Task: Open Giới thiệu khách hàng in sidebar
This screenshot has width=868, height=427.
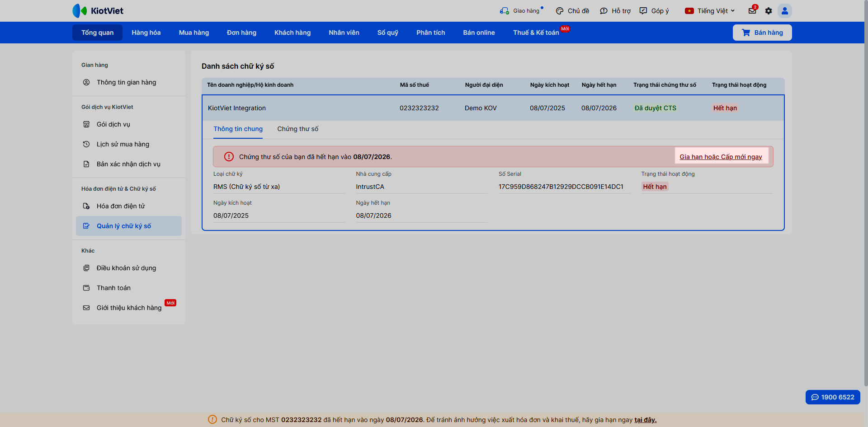Action: click(x=129, y=308)
